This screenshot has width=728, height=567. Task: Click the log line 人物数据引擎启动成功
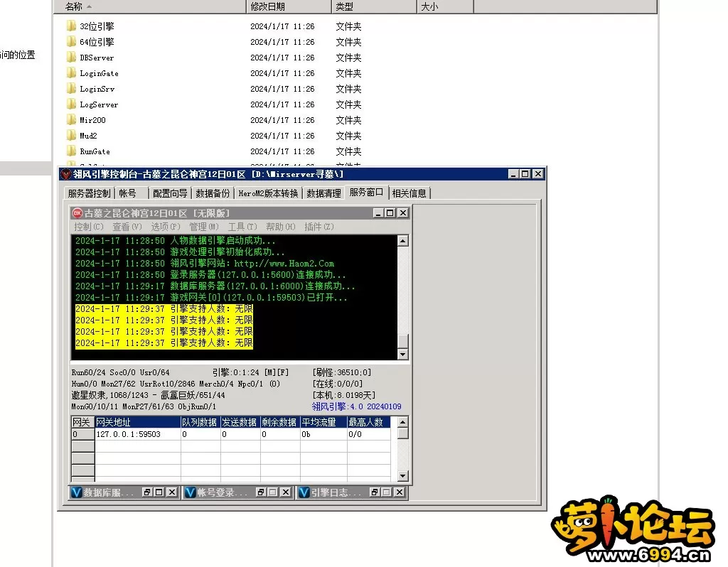pos(175,240)
